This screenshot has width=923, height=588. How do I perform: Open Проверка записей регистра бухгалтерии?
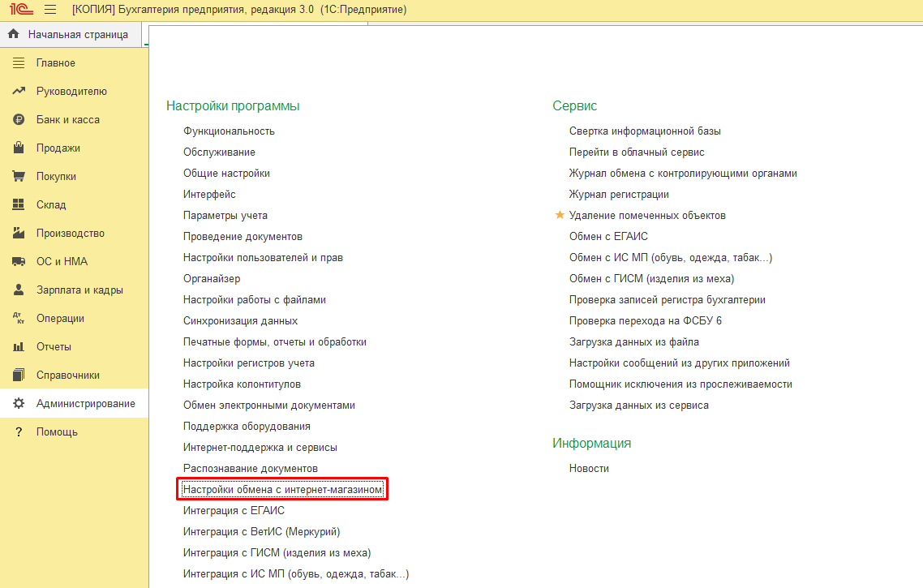[668, 300]
